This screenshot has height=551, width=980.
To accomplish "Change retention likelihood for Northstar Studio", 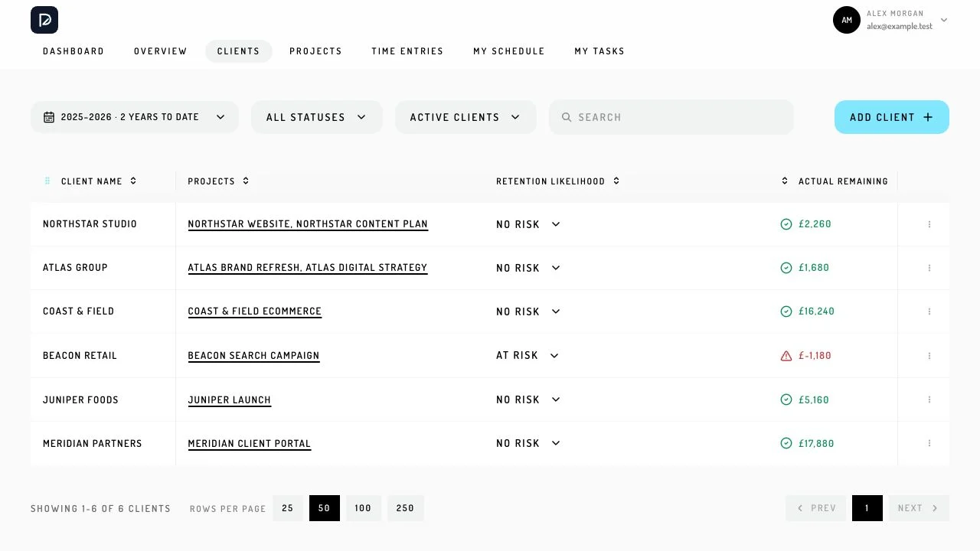I will pyautogui.click(x=528, y=224).
